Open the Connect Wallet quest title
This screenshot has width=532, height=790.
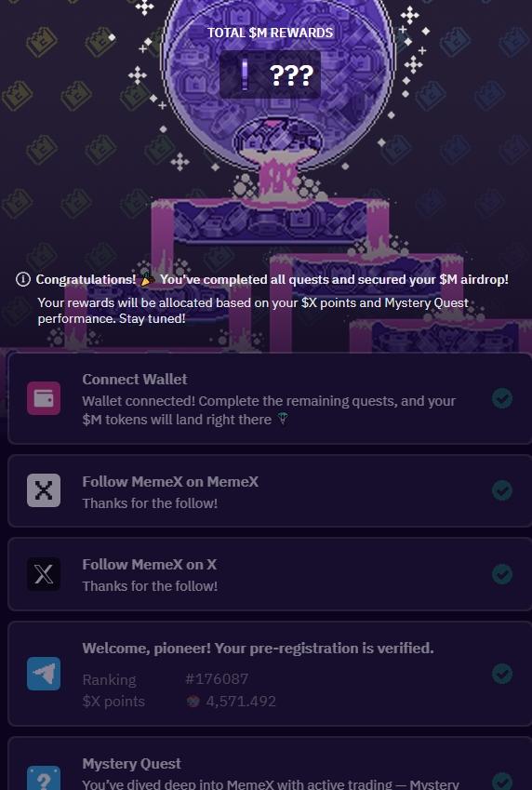(x=135, y=379)
